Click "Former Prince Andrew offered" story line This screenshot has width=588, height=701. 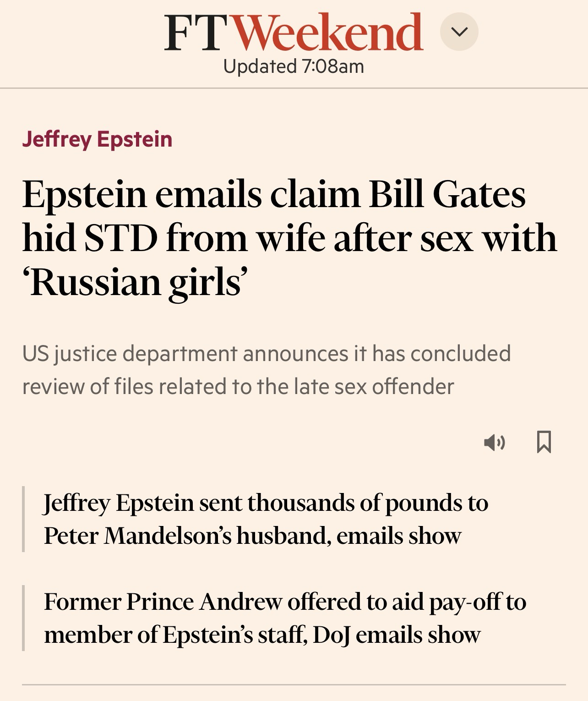(285, 602)
